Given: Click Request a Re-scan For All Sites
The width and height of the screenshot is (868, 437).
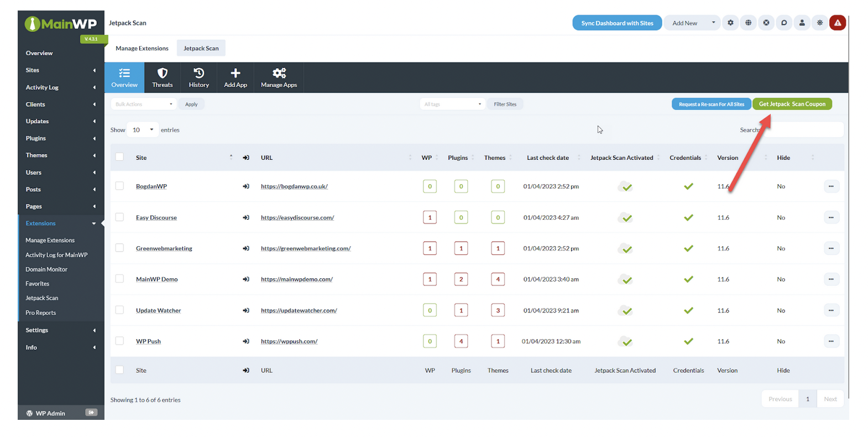Looking at the screenshot, I should (712, 104).
